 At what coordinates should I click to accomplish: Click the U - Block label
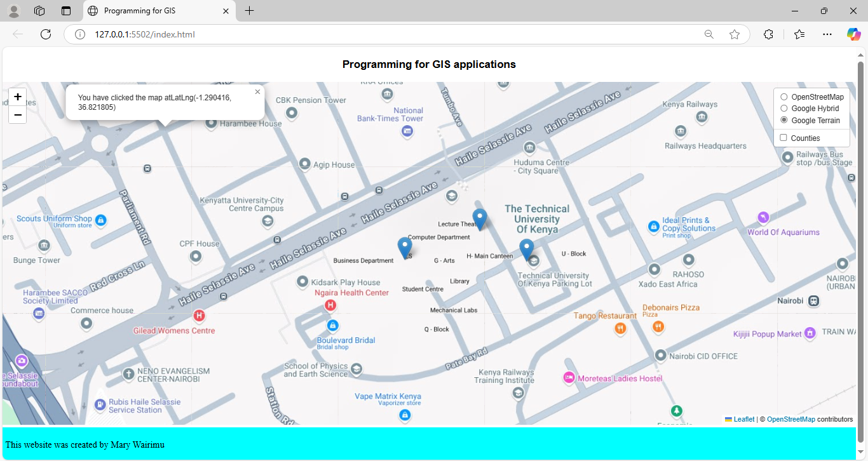574,253
